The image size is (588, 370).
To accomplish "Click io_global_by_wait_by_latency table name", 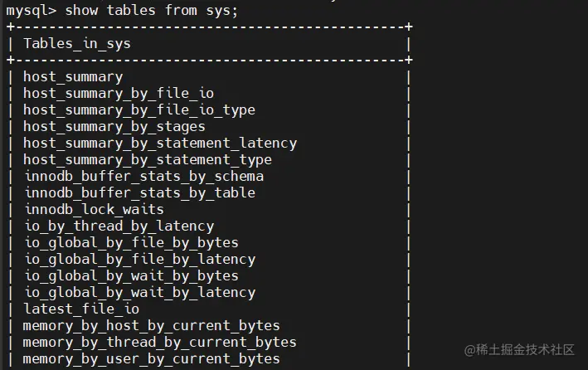I will click(x=138, y=292).
